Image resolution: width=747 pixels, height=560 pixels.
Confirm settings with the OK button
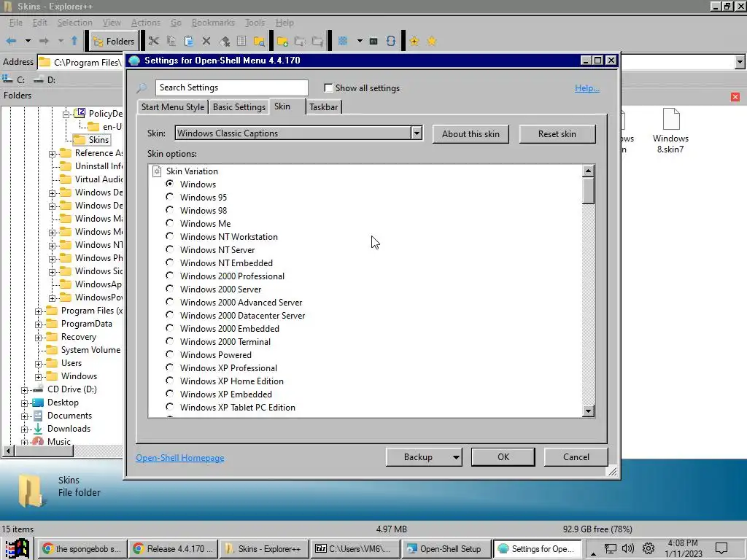click(x=503, y=457)
